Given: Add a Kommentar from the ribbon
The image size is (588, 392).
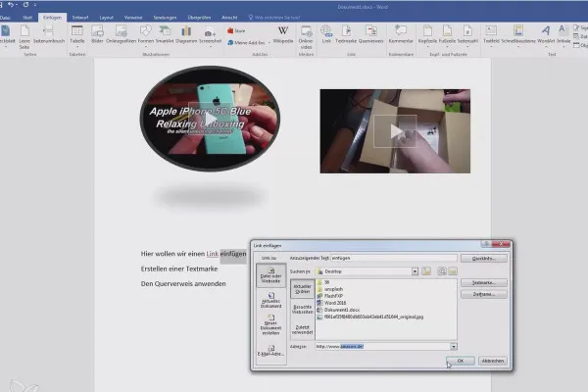Looking at the screenshot, I should tap(401, 34).
